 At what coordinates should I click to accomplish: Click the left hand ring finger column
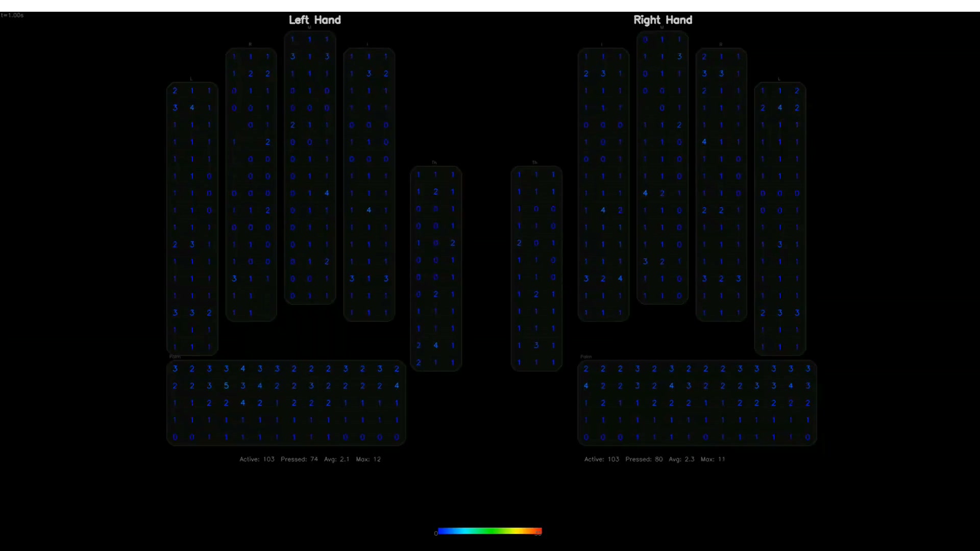click(x=251, y=185)
